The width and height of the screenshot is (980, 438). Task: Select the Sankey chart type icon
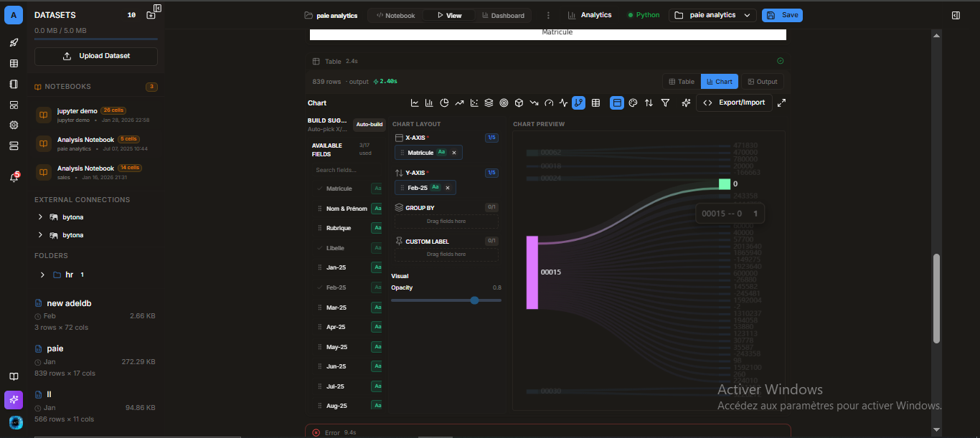tap(578, 103)
